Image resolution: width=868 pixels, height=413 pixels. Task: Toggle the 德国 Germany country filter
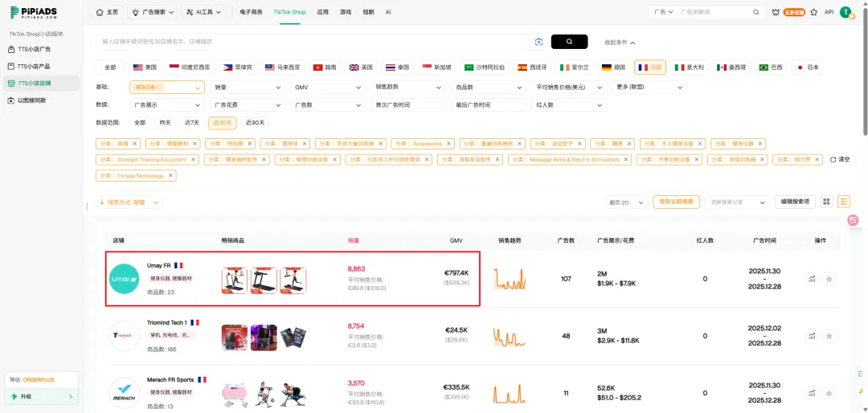pyautogui.click(x=614, y=67)
